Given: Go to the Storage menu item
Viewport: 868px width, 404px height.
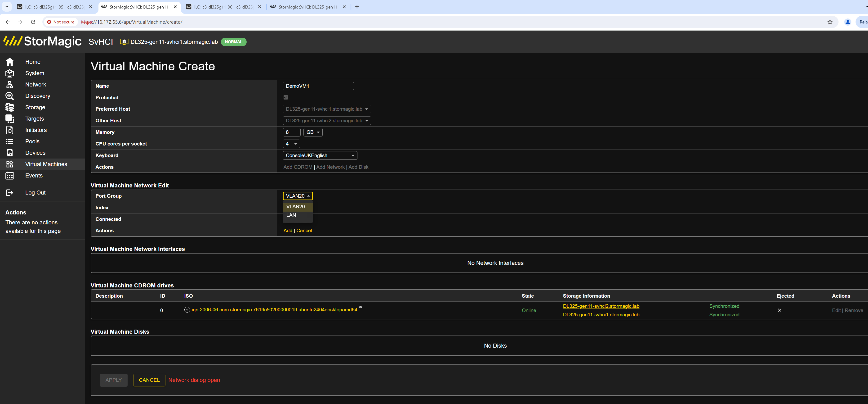Looking at the screenshot, I should point(35,107).
